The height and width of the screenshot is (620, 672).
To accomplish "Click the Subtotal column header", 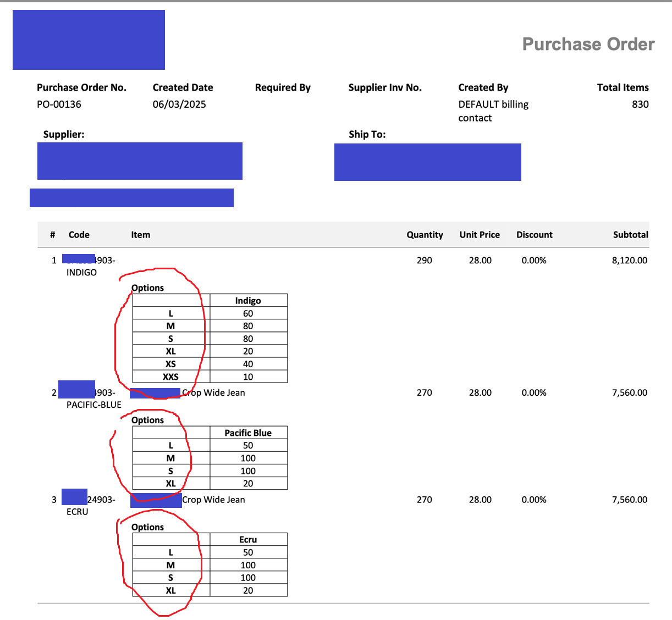I will click(x=630, y=235).
